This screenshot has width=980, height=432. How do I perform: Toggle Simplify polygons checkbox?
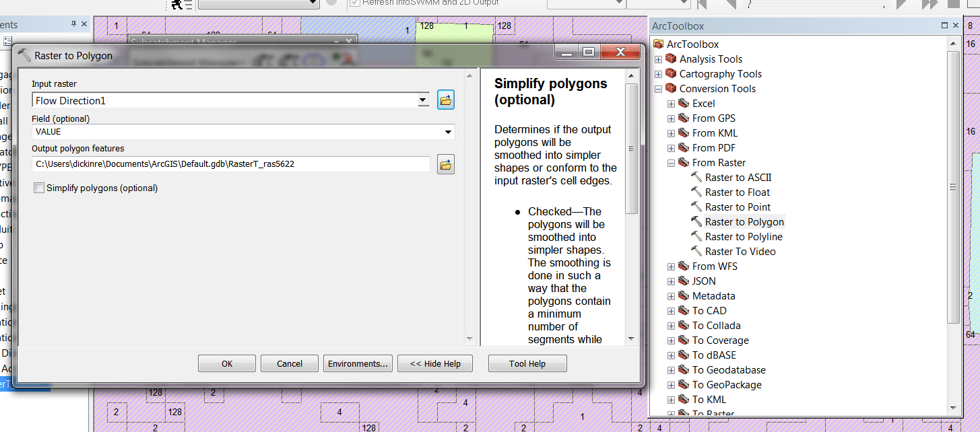pos(39,188)
